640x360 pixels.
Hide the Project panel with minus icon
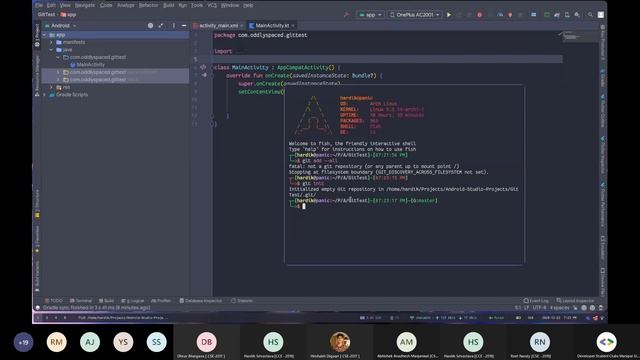pyautogui.click(x=184, y=26)
